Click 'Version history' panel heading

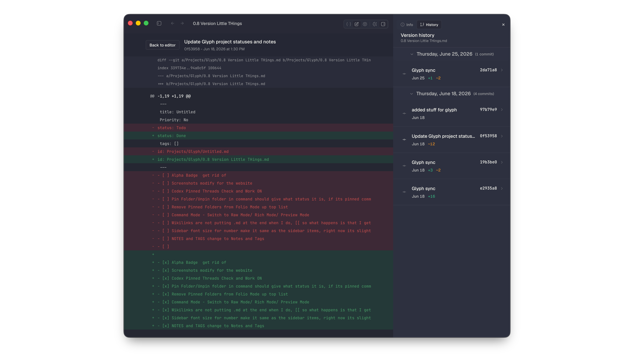tap(417, 35)
